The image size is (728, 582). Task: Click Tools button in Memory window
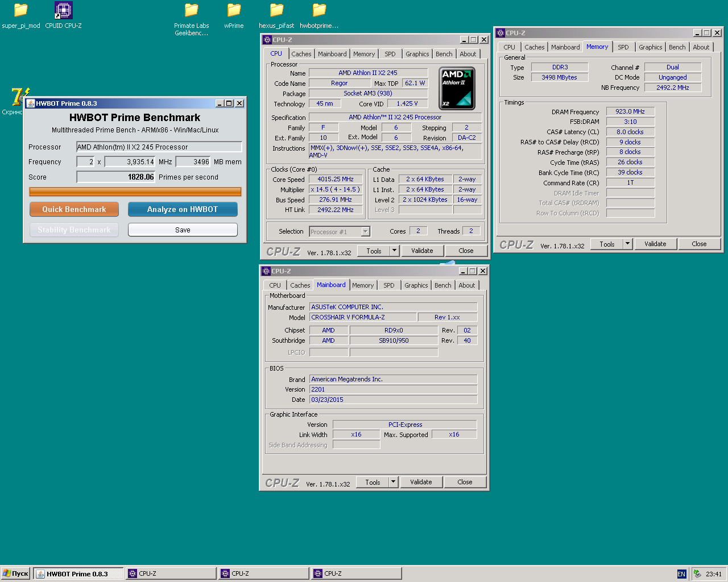coord(607,244)
